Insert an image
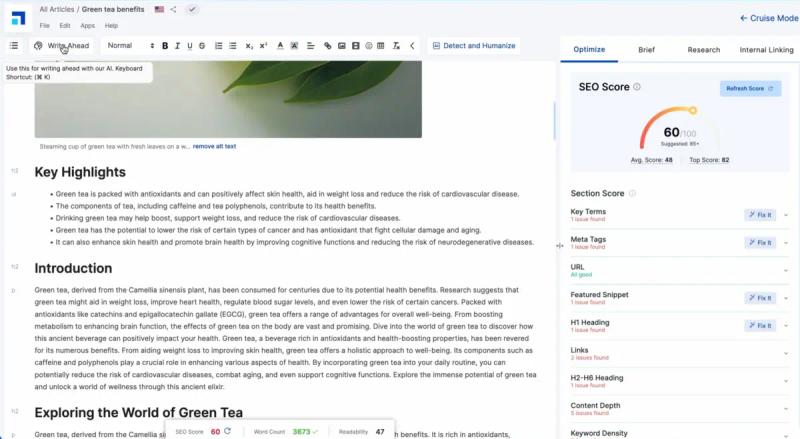800x439 pixels. [341, 45]
